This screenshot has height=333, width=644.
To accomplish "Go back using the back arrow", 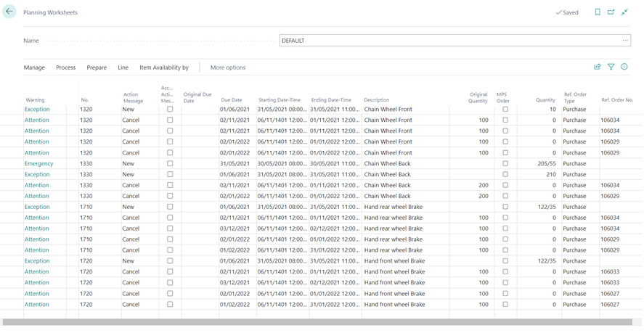I will click(9, 12).
